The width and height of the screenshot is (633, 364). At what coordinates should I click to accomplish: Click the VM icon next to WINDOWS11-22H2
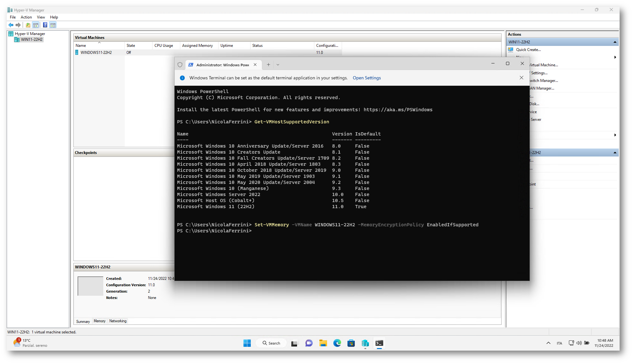click(x=77, y=53)
